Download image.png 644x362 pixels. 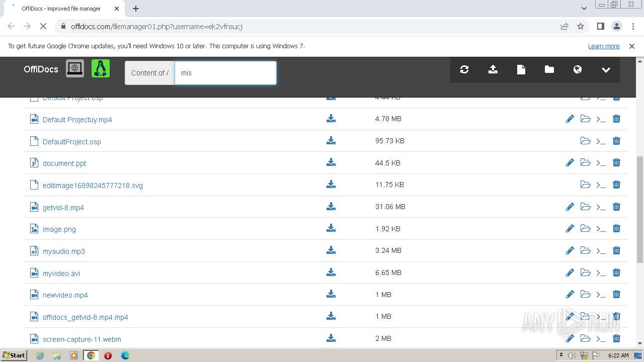331,228
